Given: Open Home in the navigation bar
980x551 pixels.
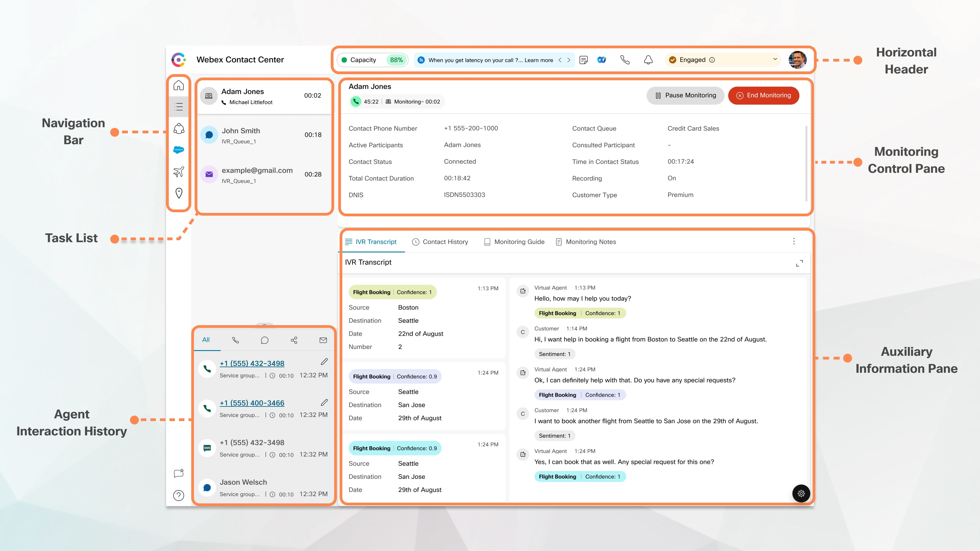Looking at the screenshot, I should click(x=178, y=86).
